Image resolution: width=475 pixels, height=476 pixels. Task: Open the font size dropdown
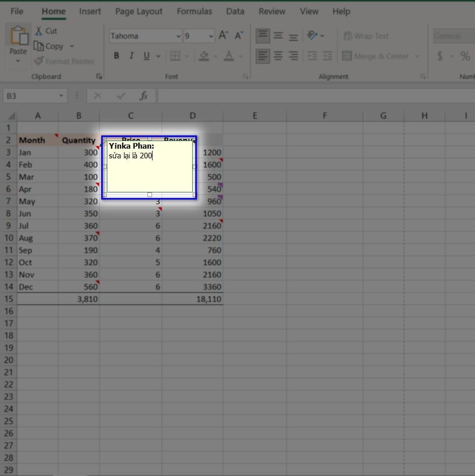tap(211, 36)
